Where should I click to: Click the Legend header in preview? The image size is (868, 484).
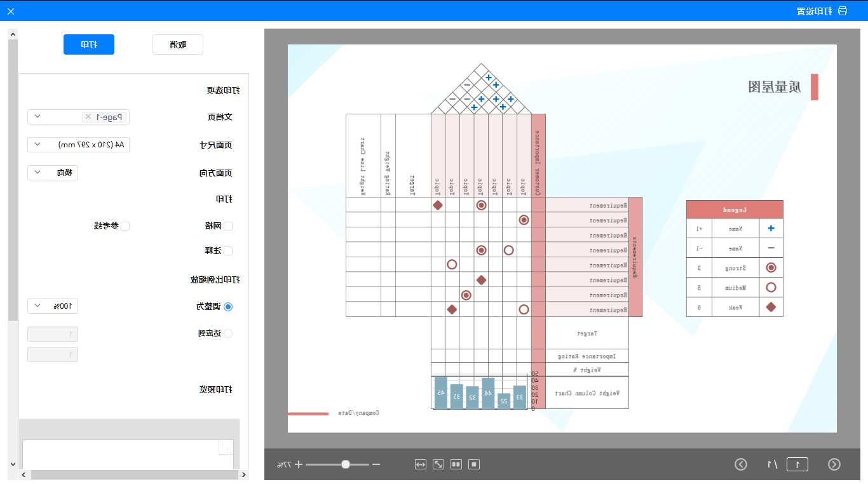click(x=735, y=210)
